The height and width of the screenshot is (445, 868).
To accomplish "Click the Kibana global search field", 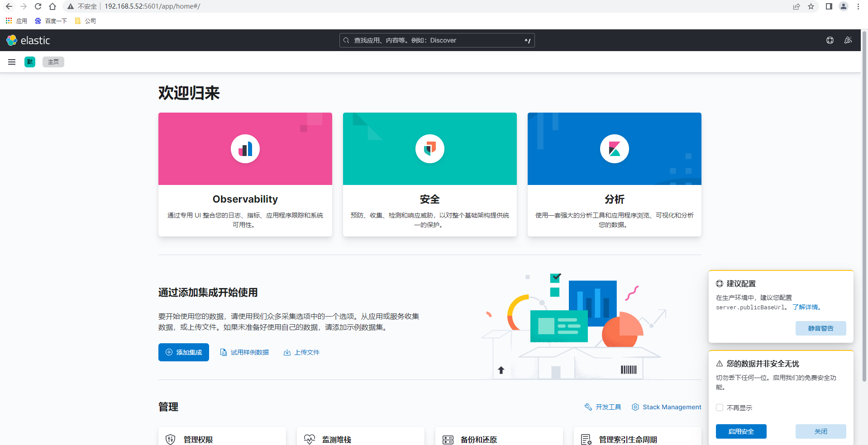I will click(x=437, y=40).
